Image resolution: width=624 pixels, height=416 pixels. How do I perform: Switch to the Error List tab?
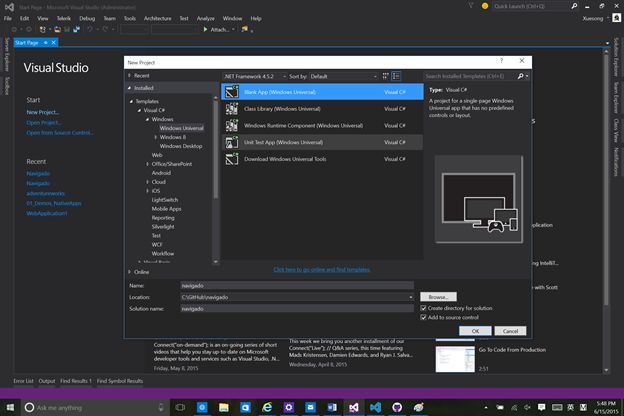tap(23, 381)
